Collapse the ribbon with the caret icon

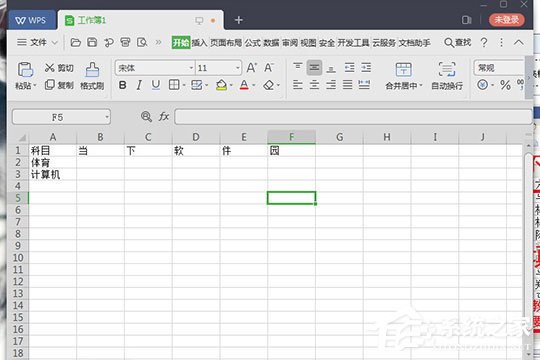519,42
